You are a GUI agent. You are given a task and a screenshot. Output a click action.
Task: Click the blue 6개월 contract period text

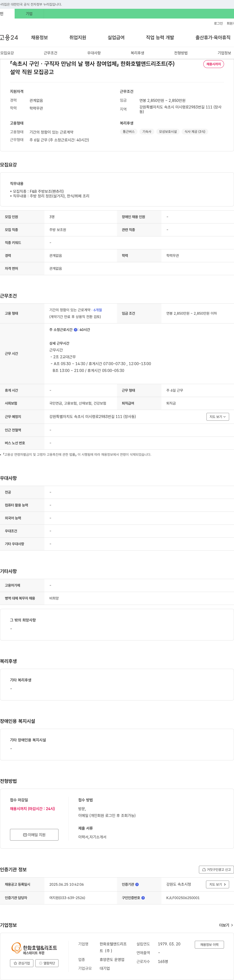coord(98,310)
